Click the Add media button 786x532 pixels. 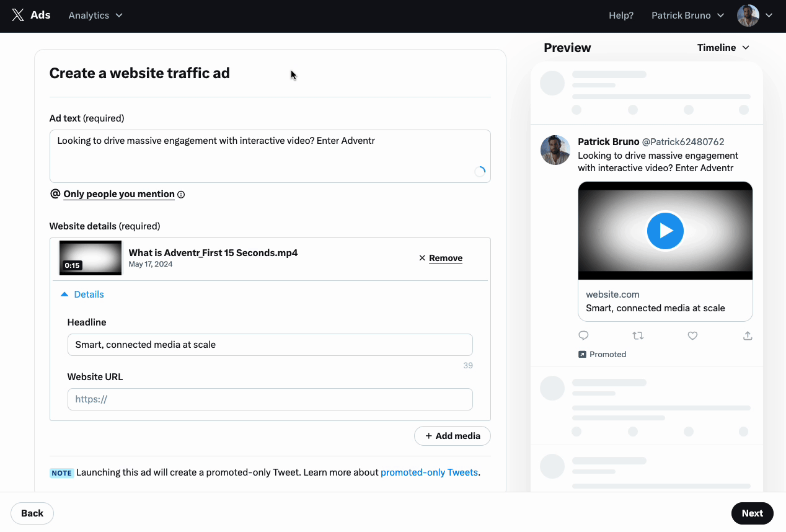[453, 436]
